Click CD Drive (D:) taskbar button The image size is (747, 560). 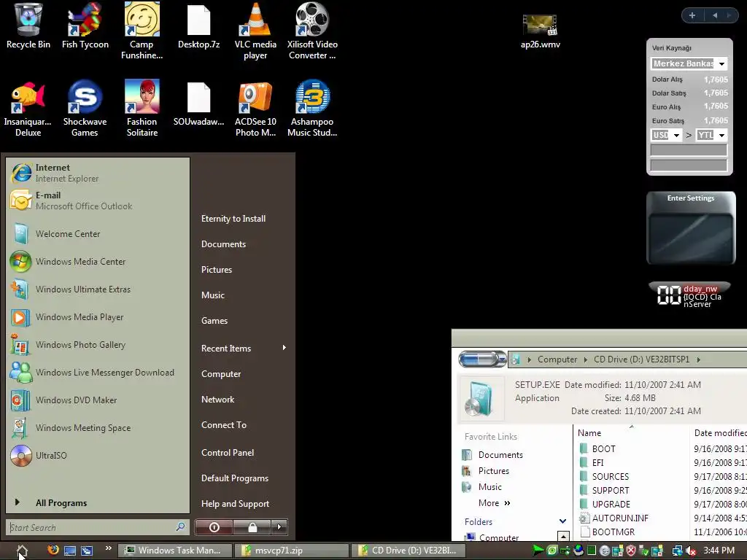point(409,551)
